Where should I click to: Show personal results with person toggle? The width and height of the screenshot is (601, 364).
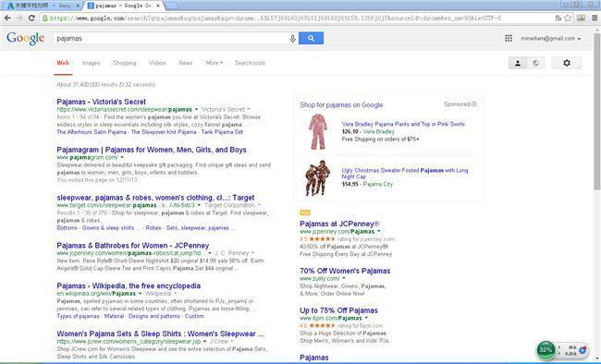click(x=518, y=63)
